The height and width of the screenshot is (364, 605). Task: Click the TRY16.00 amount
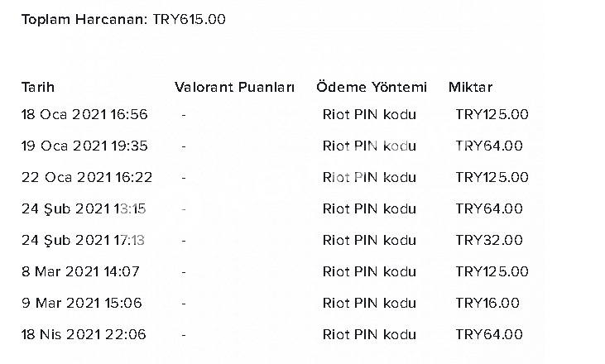coord(487,303)
